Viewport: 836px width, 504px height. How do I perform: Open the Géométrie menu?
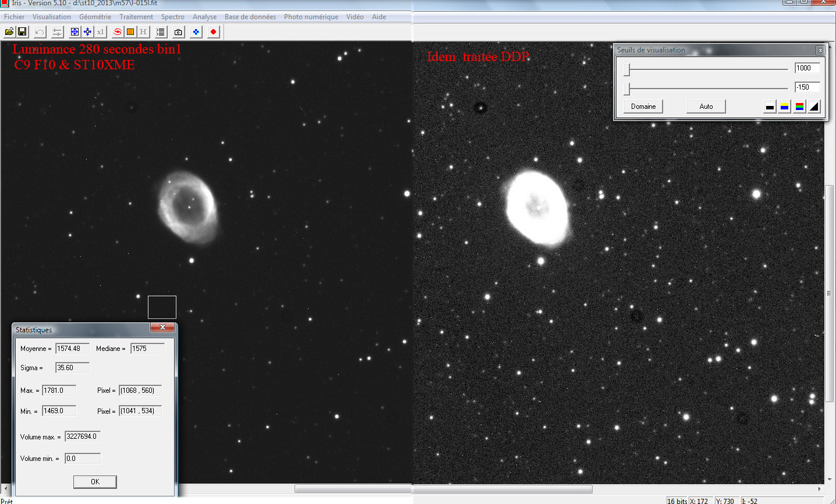tap(95, 17)
